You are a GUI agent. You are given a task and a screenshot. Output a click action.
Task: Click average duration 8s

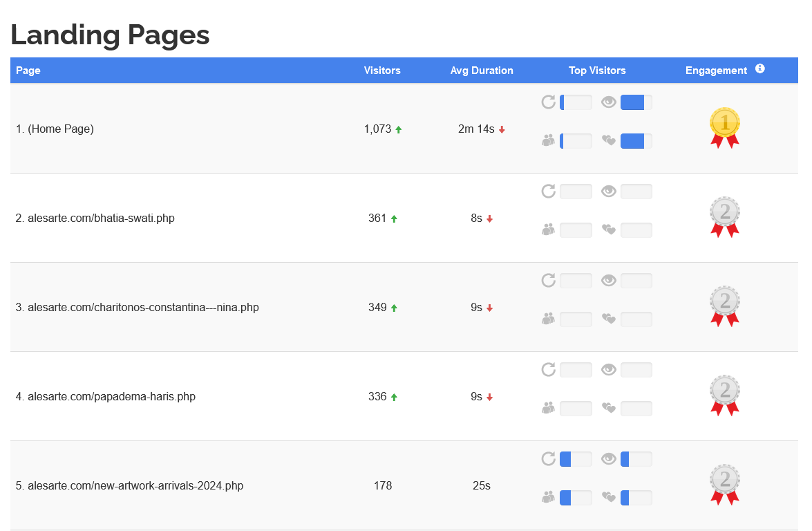click(x=476, y=218)
